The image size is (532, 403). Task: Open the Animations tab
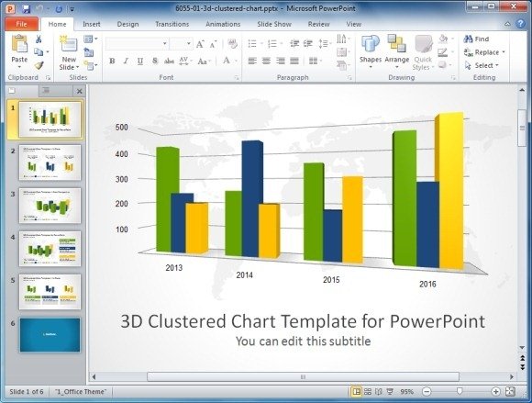pyautogui.click(x=223, y=24)
